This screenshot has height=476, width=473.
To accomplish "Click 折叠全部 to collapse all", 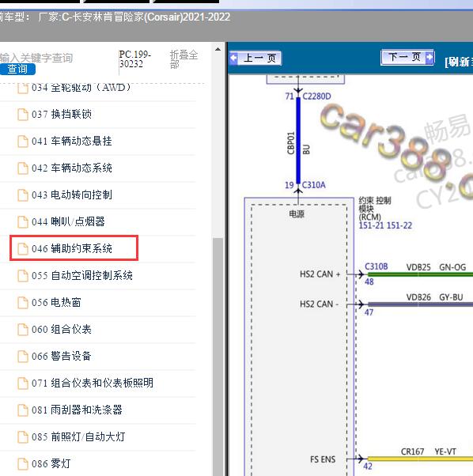I will [184, 59].
